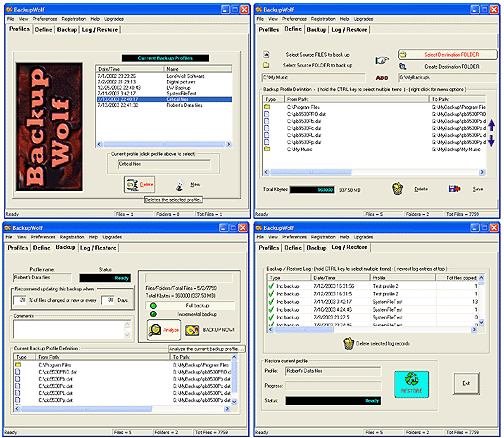
Task: Click trash icon to delete selected log records
Action: coord(349,344)
